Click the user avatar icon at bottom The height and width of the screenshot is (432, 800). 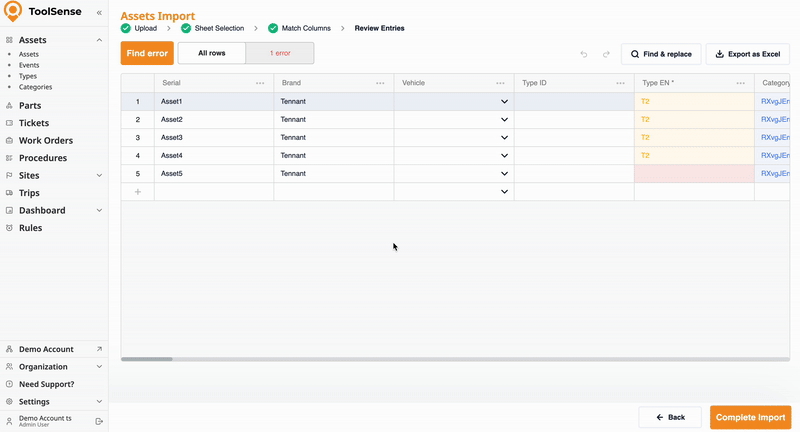coord(9,421)
